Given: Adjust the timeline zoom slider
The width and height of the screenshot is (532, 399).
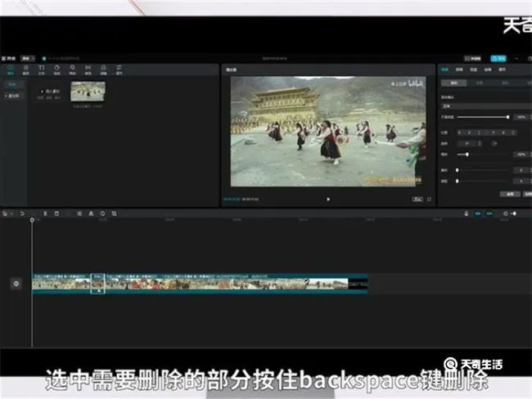Looking at the screenshot, I should point(514,213).
